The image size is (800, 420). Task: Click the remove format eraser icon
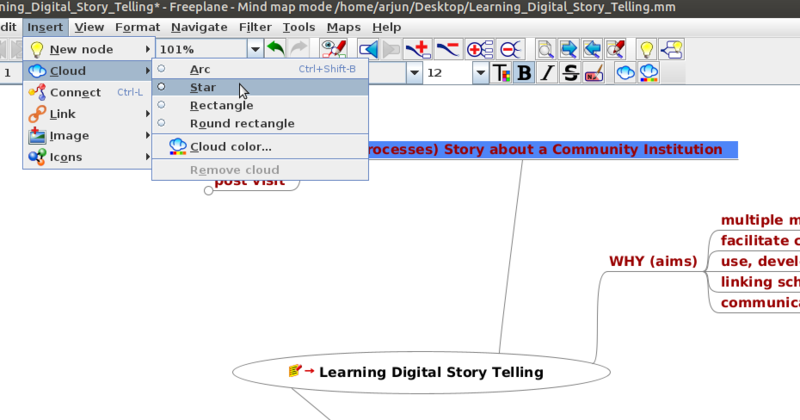(593, 73)
